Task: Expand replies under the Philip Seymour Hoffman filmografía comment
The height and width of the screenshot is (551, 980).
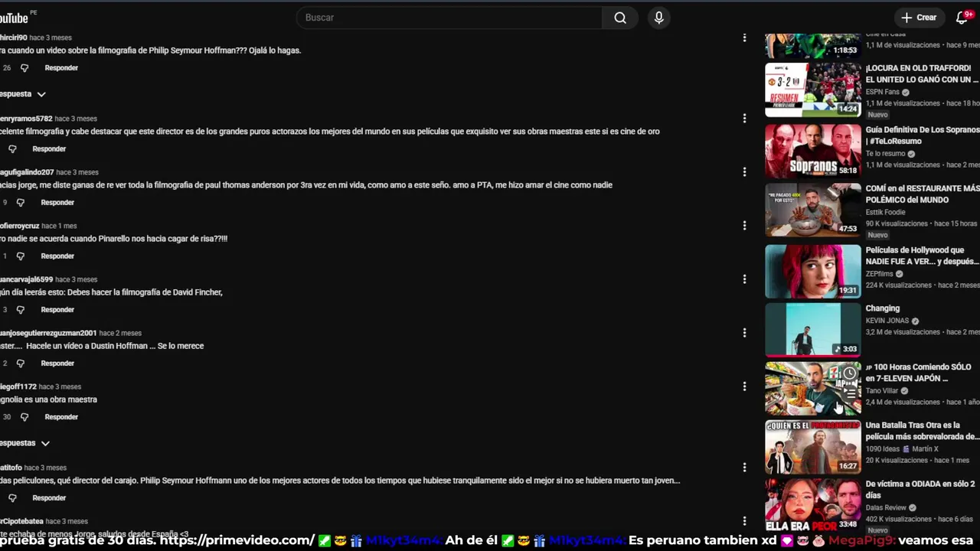Action: click(x=23, y=94)
